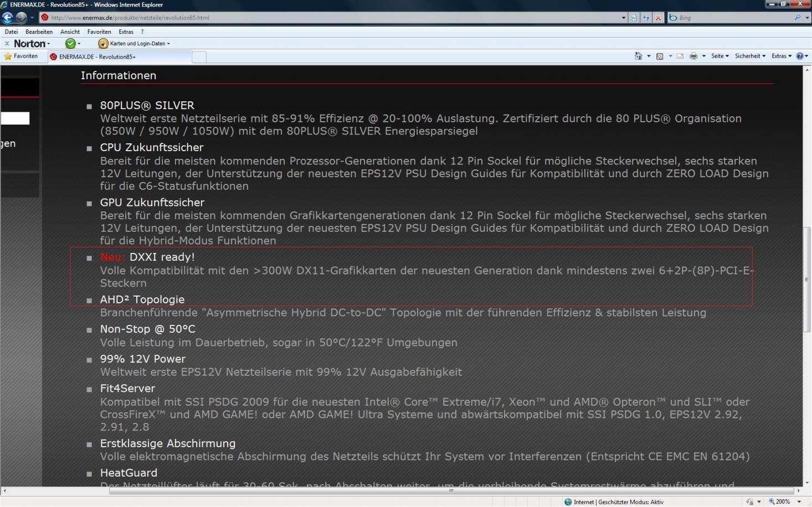Click the 200% zoom level button
This screenshot has width=812, height=507.
tap(779, 501)
